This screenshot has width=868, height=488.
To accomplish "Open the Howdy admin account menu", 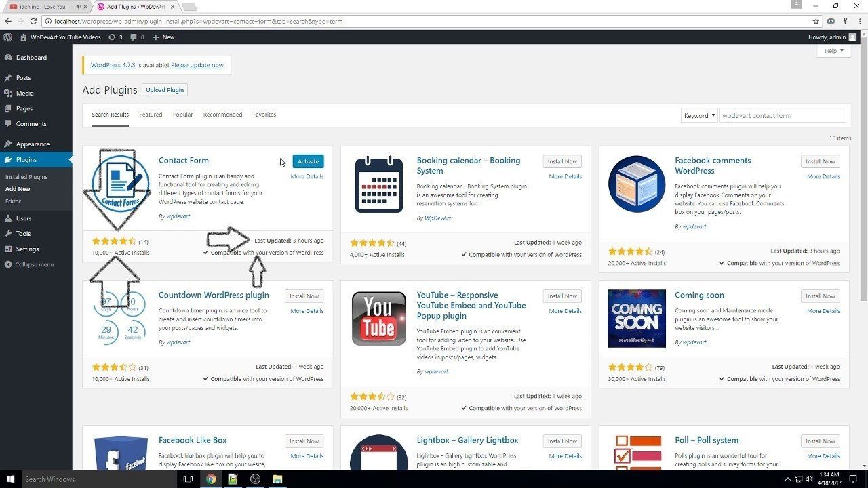I will [832, 37].
